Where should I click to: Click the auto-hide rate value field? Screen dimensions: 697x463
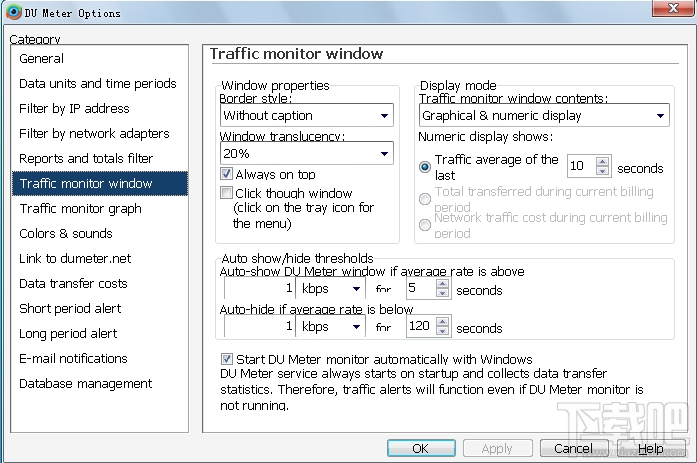coord(260,327)
